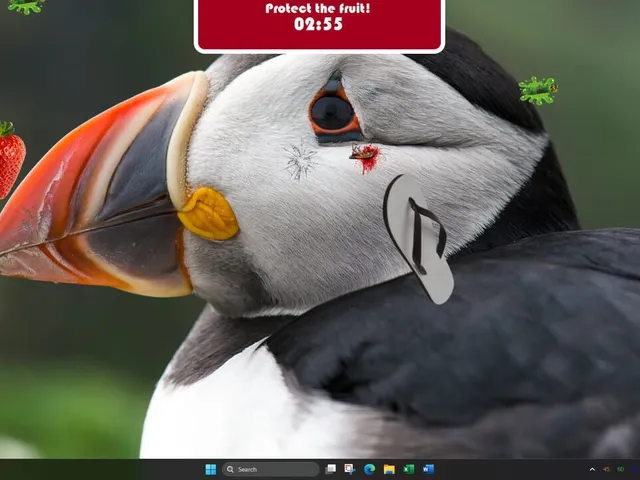Viewport: 640px width, 480px height.
Task: Click the green 60 tray indicator
Action: 620,470
